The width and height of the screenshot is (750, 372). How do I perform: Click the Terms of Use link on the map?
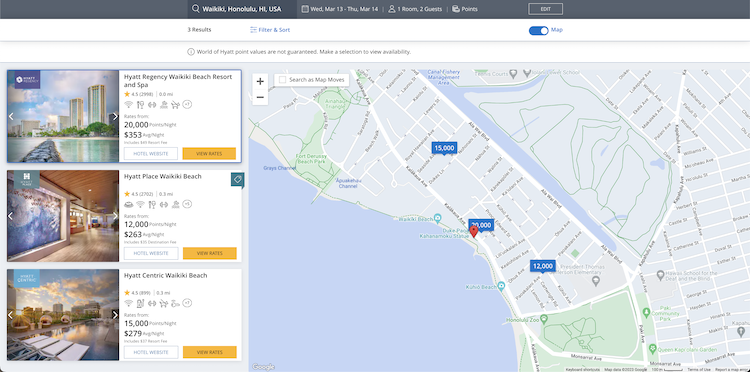[699, 370]
